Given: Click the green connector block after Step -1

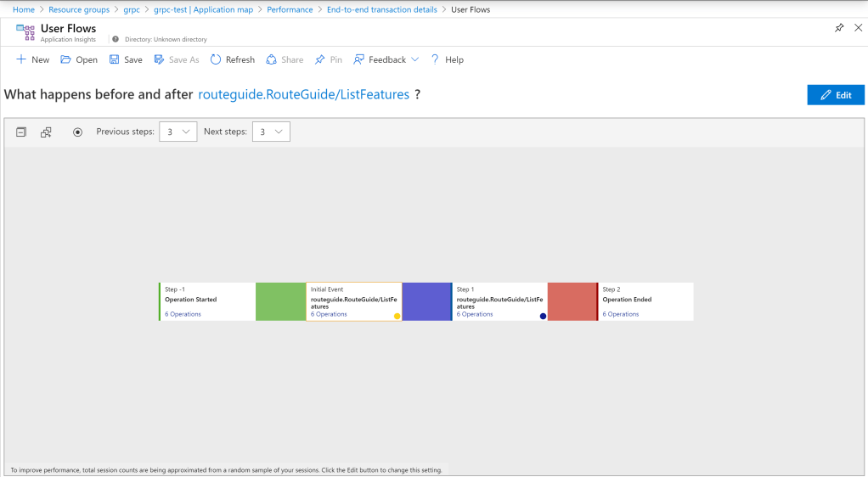Looking at the screenshot, I should tap(280, 301).
